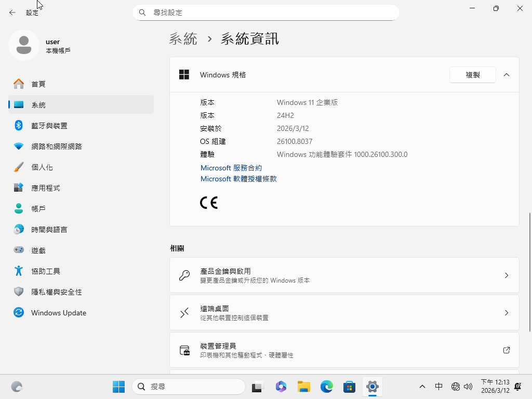Open Microsoft Edge from the taskbar
Image resolution: width=532 pixels, height=399 pixels.
tap(326, 387)
